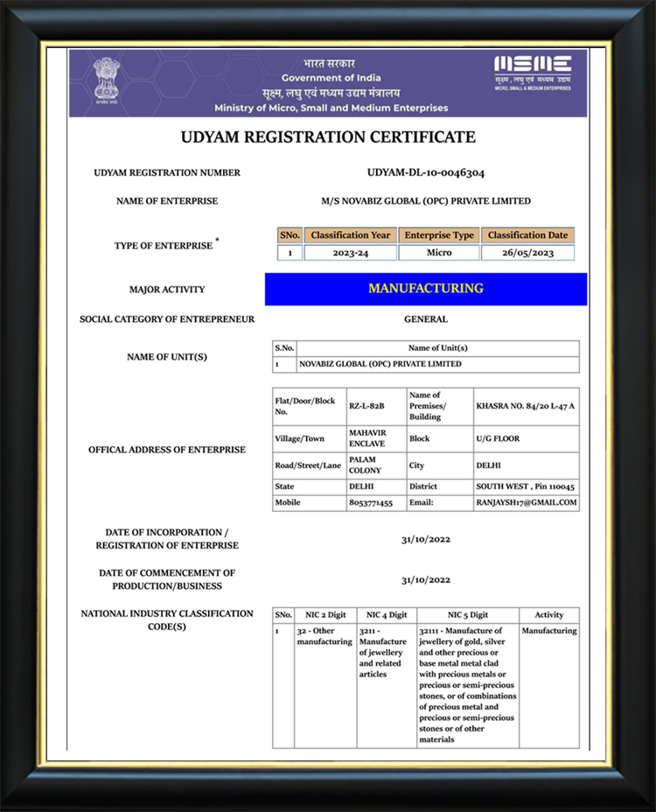656x812 pixels.
Task: Click commencement of business date 31/10/2022
Action: [x=426, y=580]
